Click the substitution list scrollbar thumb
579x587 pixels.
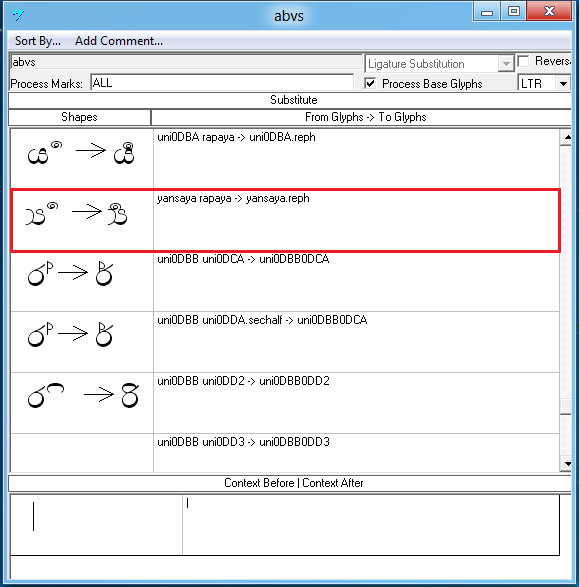point(566,407)
